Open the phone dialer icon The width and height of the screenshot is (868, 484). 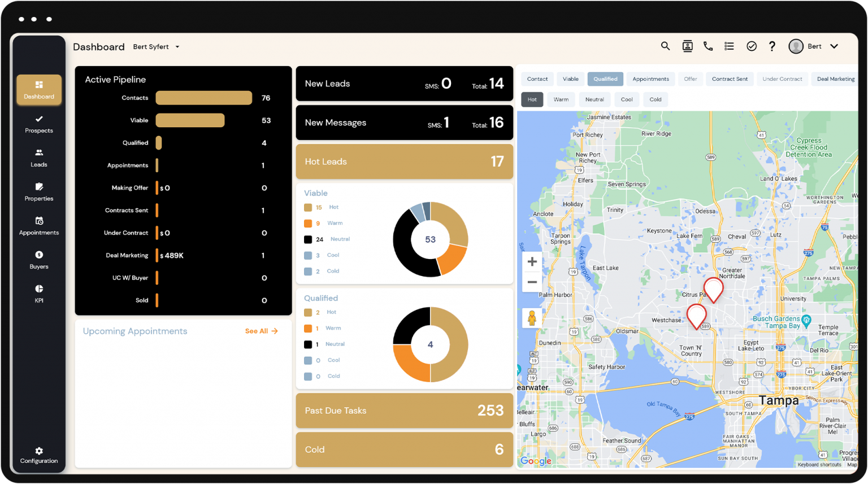click(708, 46)
